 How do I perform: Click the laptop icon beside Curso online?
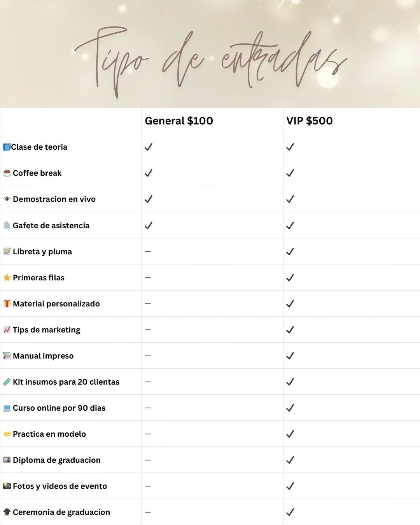pos(7,408)
